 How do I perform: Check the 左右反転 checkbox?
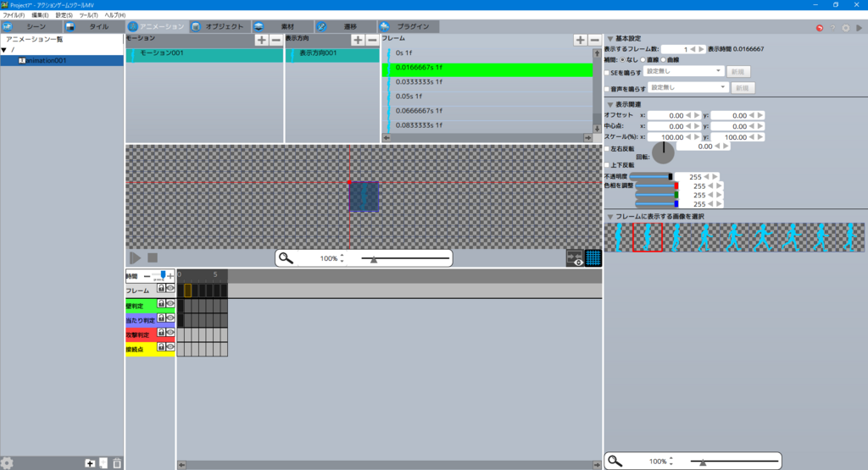607,149
